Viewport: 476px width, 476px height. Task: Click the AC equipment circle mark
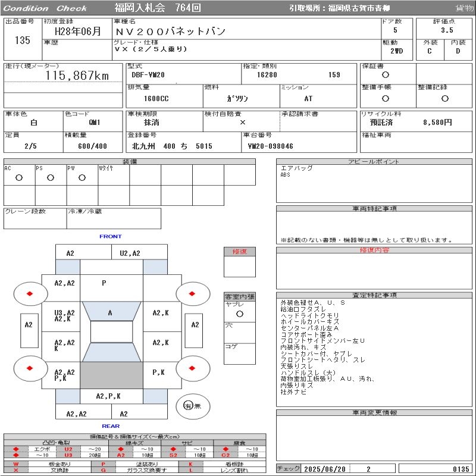coord(19,177)
